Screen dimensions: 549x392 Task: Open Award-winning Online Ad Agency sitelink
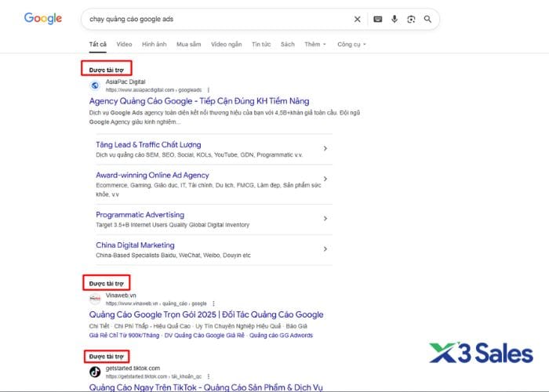[x=152, y=175]
